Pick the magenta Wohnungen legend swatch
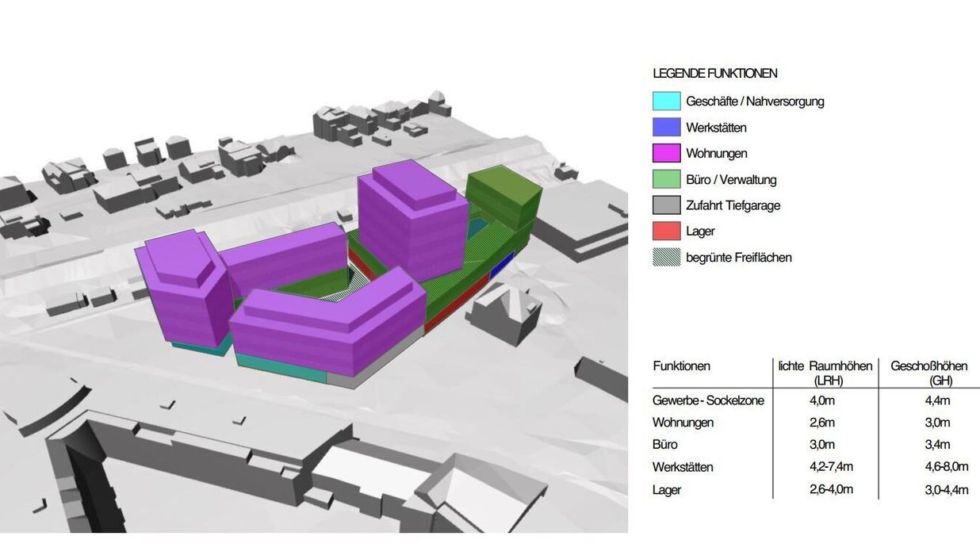 point(666,153)
